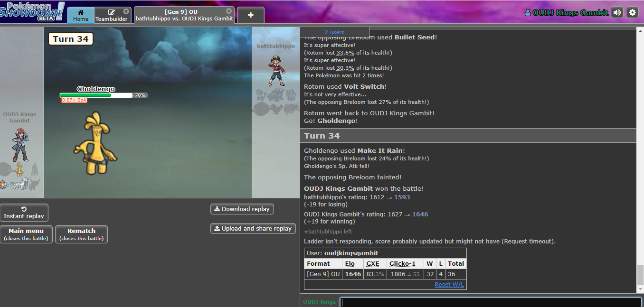Image resolution: width=644 pixels, height=307 pixels.
Task: Click the new rating 1593 for bathtubhippo
Action: [x=402, y=197]
